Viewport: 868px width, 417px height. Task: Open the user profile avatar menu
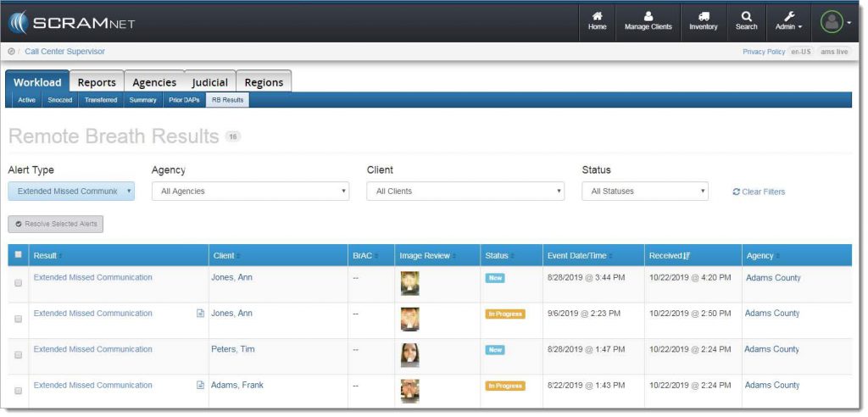click(832, 23)
